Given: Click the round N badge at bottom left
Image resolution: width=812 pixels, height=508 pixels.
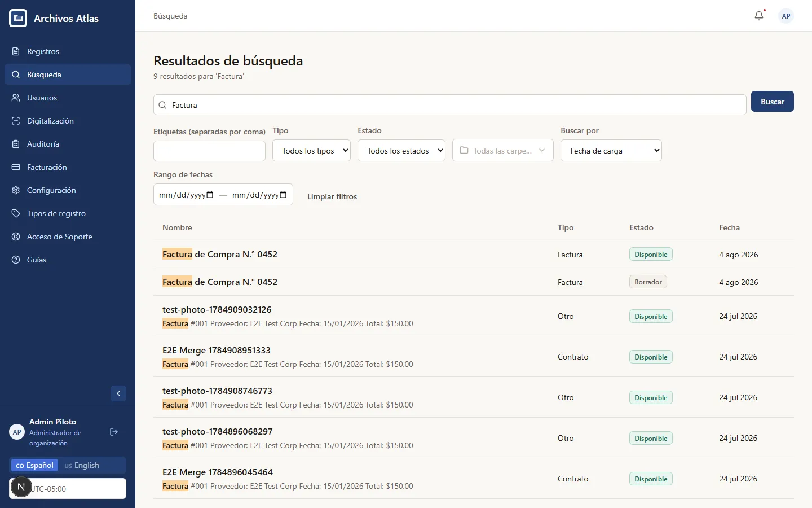Looking at the screenshot, I should 21,487.
